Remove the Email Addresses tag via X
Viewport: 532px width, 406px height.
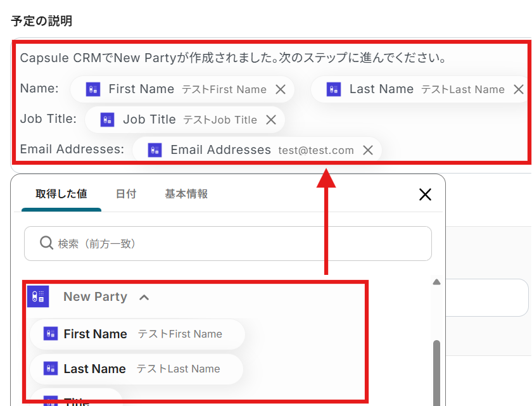coord(367,150)
